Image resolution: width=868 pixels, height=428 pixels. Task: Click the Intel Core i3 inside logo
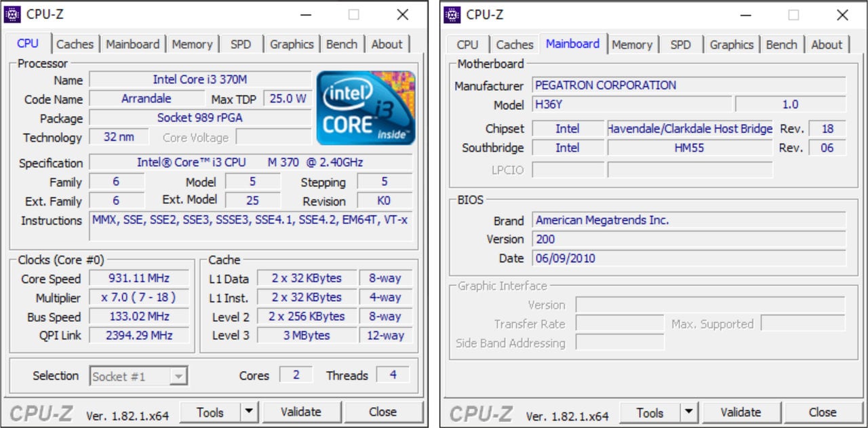pos(366,108)
